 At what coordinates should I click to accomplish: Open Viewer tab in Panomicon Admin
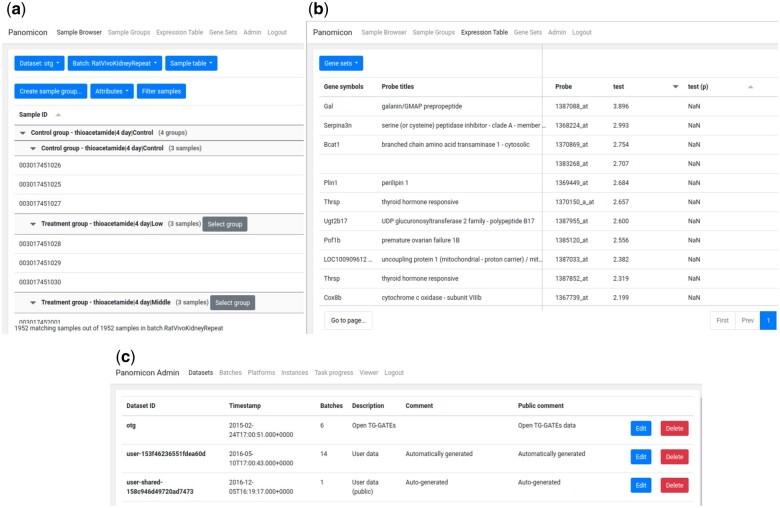(x=369, y=373)
